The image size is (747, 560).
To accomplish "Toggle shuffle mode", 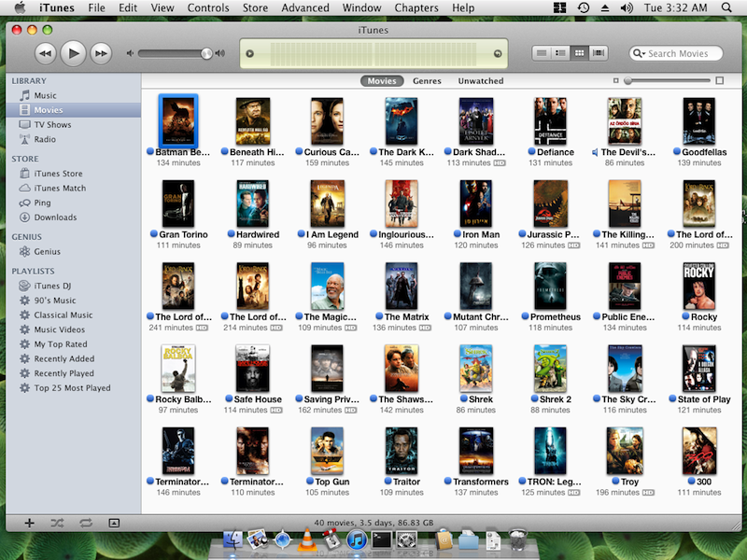I will pyautogui.click(x=57, y=523).
